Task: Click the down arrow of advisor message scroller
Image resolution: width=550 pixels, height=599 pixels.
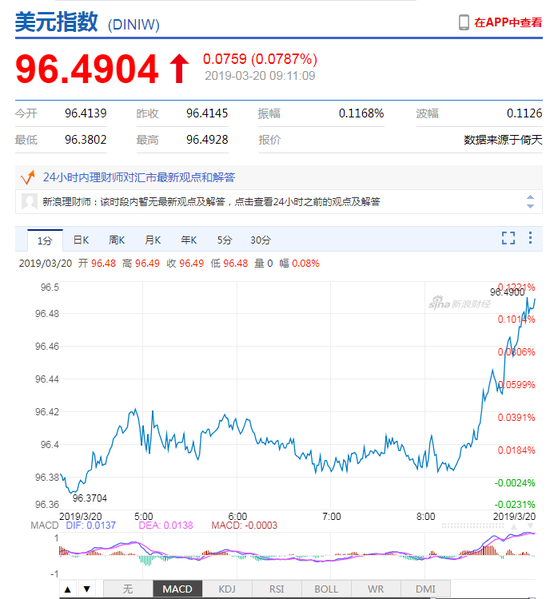Action: coord(530,206)
